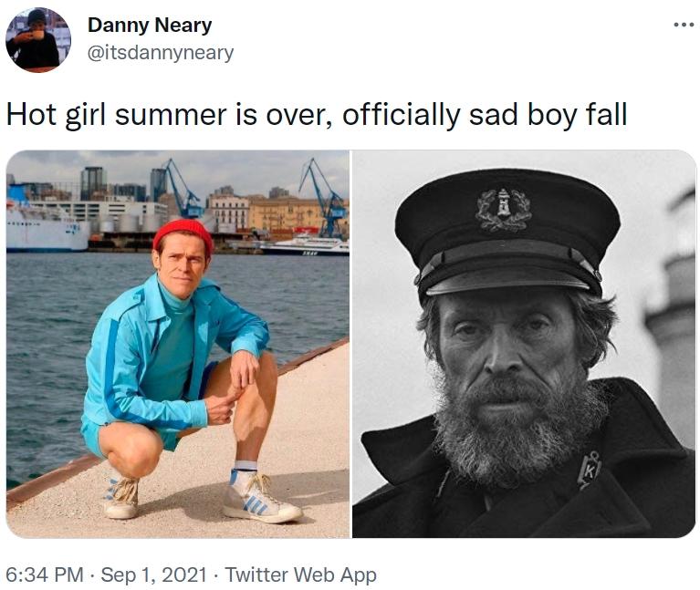
Task: Click the cap badge emblem in right photo
Action: (503, 209)
